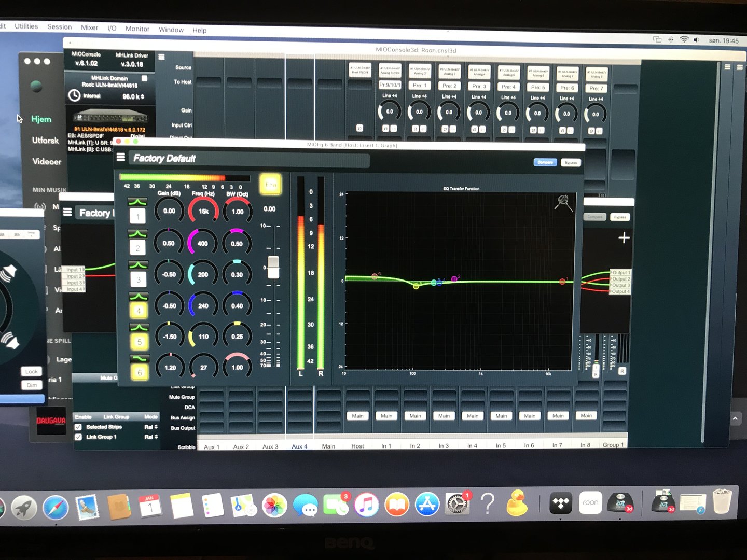747x560 pixels.
Task: Open FaceTime from the Dock
Action: coord(336,505)
